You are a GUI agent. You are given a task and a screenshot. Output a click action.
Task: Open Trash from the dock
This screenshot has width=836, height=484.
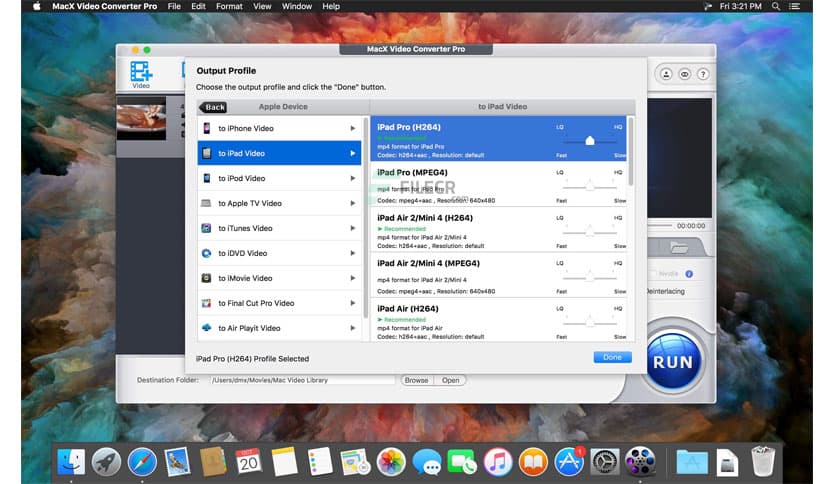click(763, 462)
